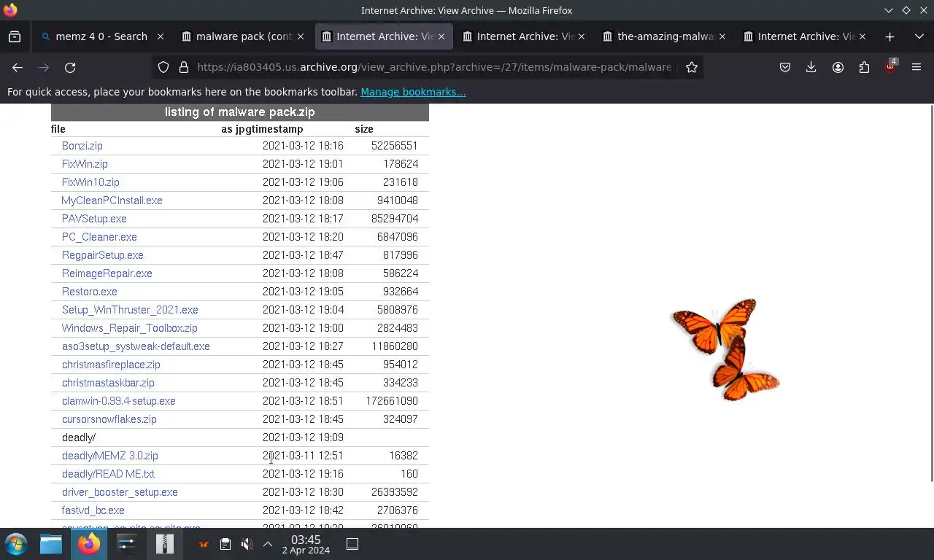
Task: Click the 'deadly/' folder row text
Action: pos(79,437)
